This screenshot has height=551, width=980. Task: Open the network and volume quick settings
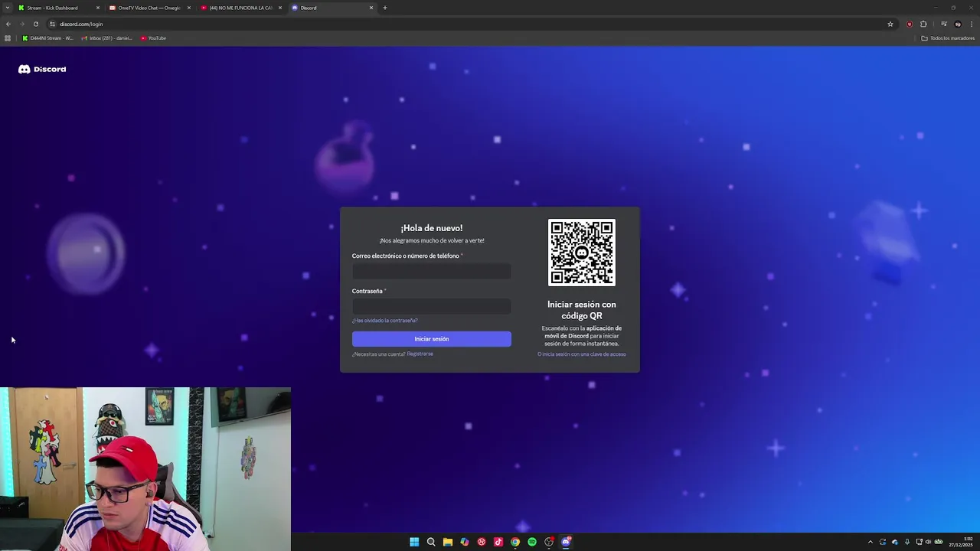click(929, 542)
